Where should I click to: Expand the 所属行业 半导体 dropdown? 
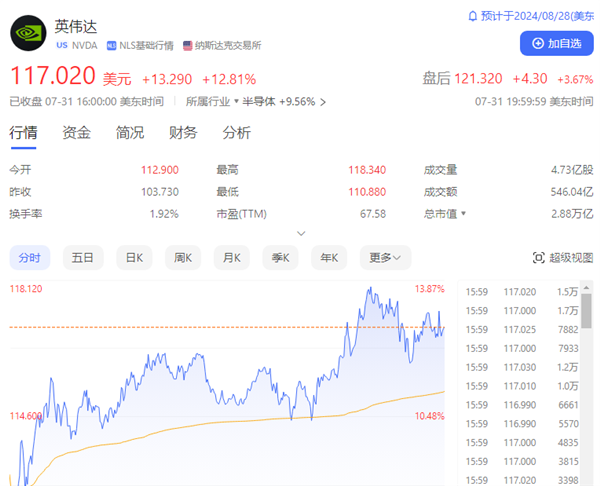click(237, 101)
